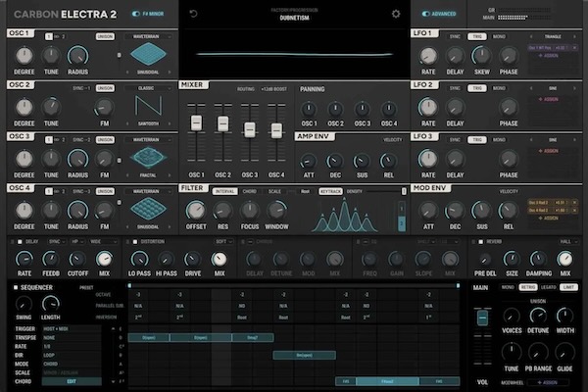Open the Delay Wide mode dropdown

pos(103,242)
